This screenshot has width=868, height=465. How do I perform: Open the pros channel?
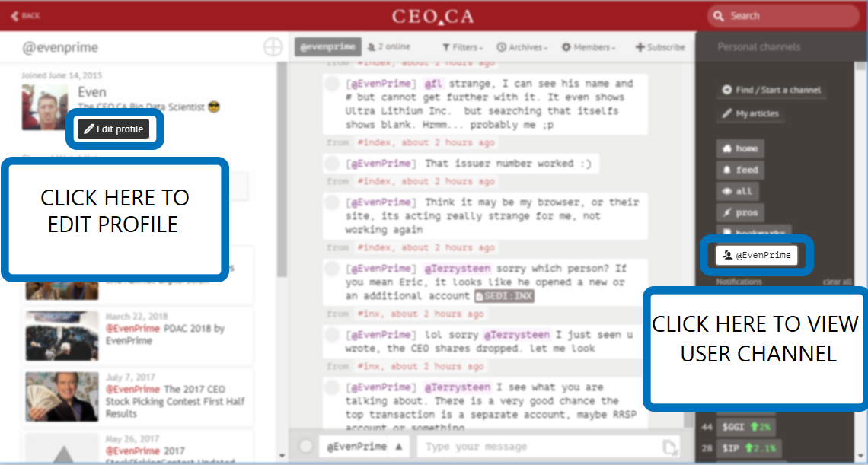pyautogui.click(x=740, y=212)
